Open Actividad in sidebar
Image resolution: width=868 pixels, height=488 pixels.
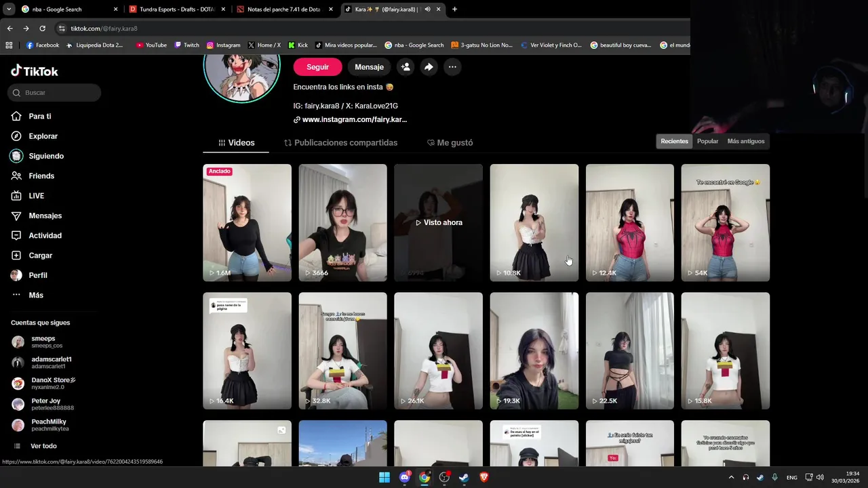pyautogui.click(x=37, y=236)
